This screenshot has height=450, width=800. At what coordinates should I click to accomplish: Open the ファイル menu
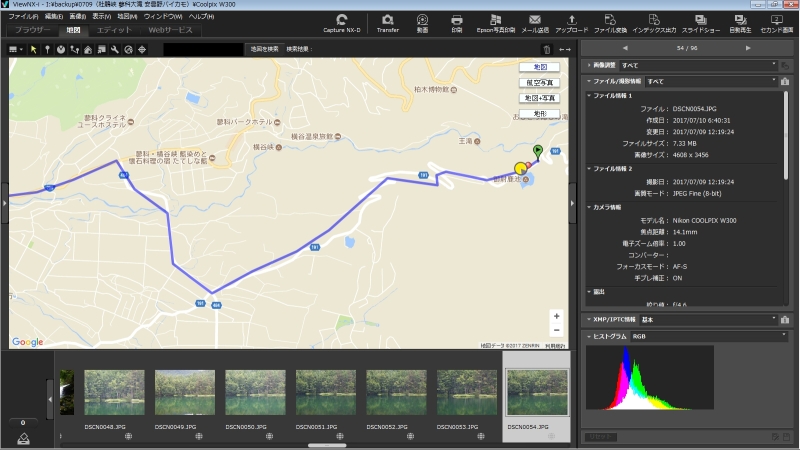tap(23, 16)
